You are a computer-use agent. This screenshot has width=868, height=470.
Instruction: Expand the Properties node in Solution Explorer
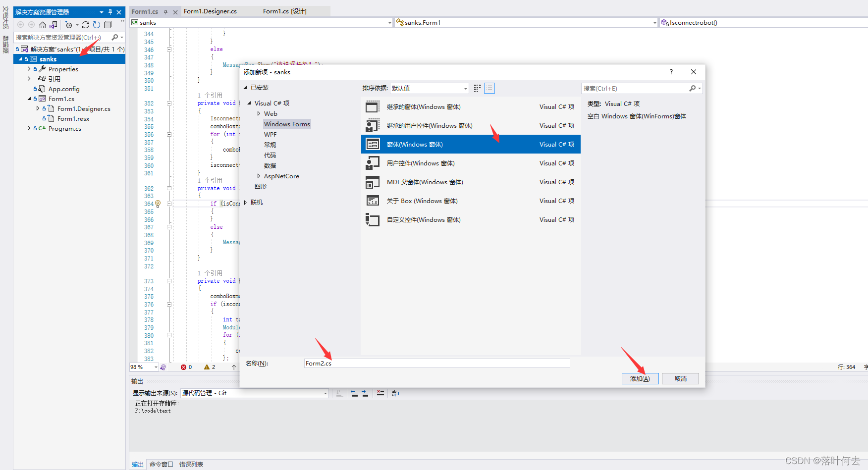click(x=29, y=69)
